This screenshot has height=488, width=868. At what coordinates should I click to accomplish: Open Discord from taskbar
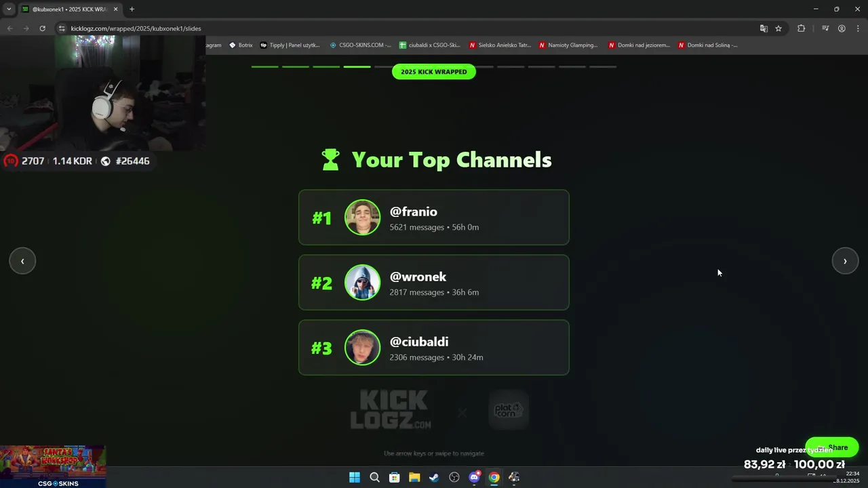coord(475,477)
